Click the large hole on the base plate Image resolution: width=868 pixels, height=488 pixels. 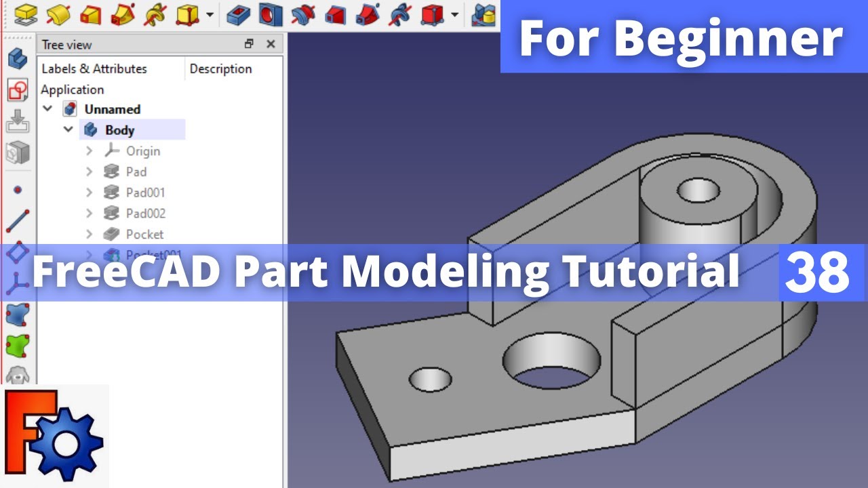tap(551, 362)
